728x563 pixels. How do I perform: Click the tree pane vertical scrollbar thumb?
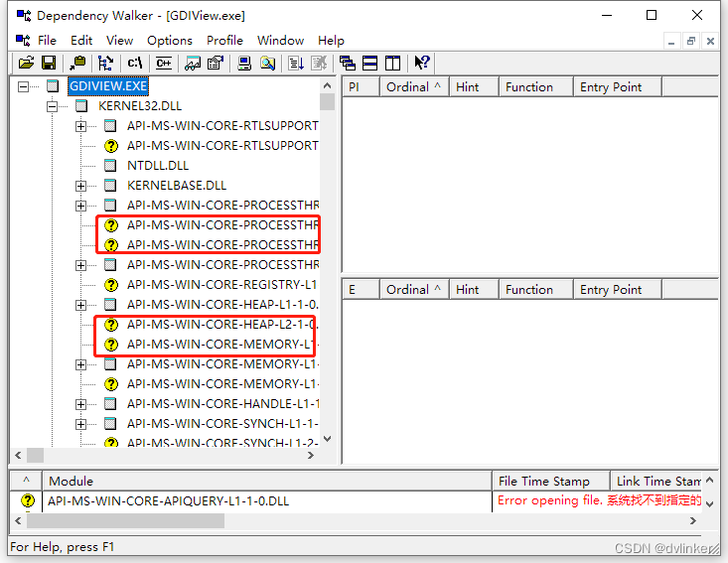click(328, 101)
